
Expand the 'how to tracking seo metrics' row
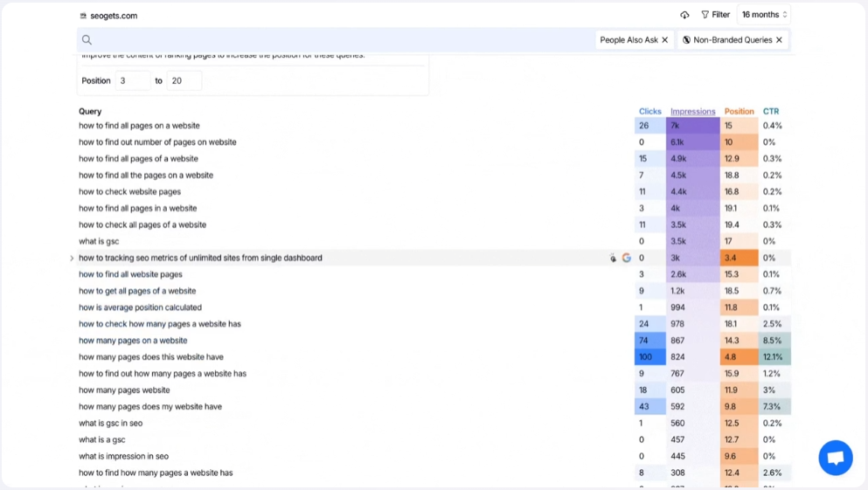pos(72,259)
